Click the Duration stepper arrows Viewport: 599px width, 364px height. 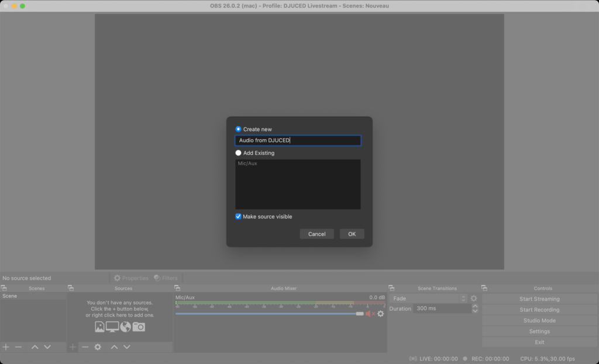[474, 308]
